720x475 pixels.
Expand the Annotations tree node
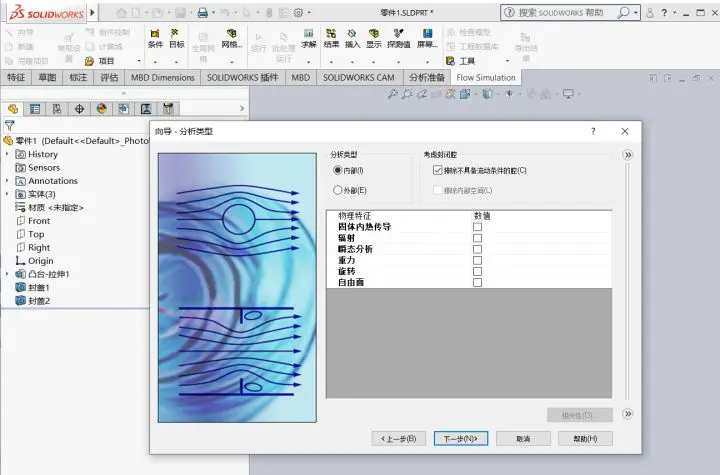coord(7,181)
